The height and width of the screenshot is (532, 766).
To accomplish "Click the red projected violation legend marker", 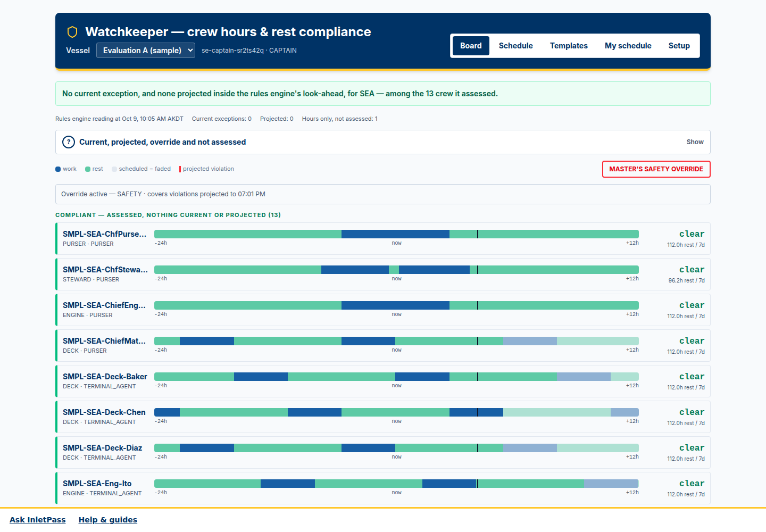I will (x=180, y=169).
